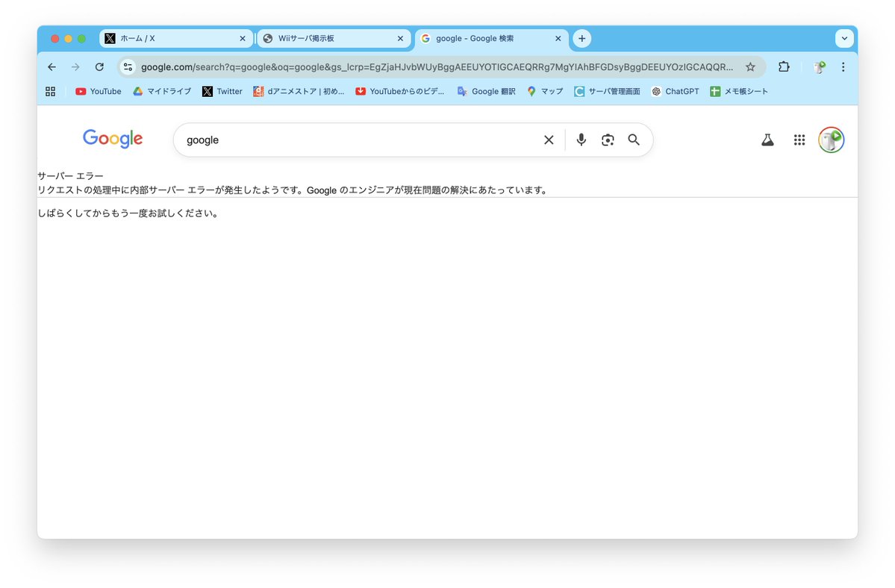View site information icon in address bar
The height and width of the screenshot is (588, 895).
128,66
